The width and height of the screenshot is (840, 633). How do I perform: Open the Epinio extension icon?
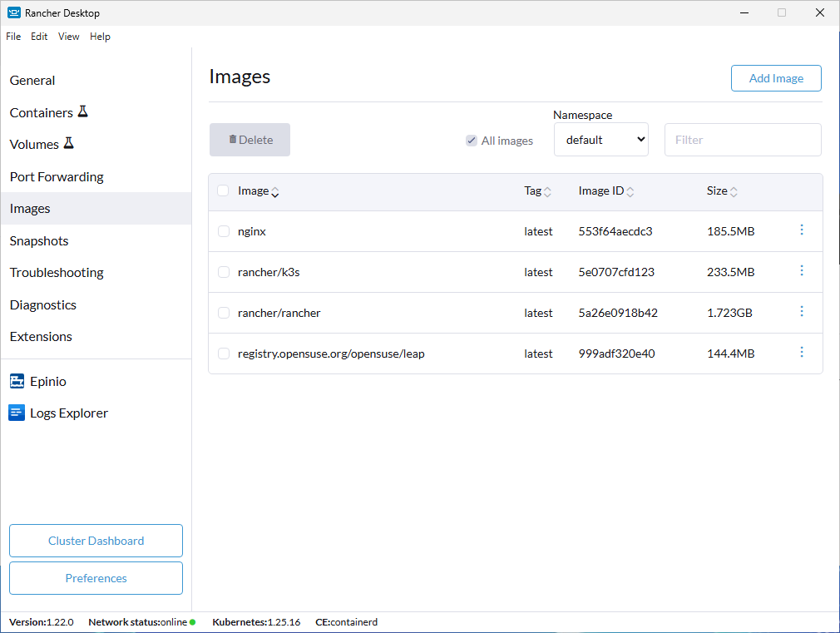(x=17, y=381)
